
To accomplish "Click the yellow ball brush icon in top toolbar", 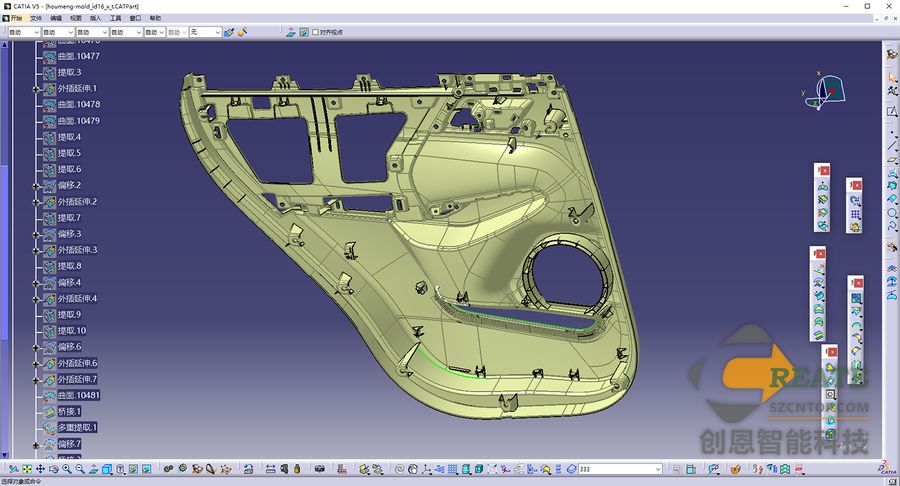I will tap(242, 32).
